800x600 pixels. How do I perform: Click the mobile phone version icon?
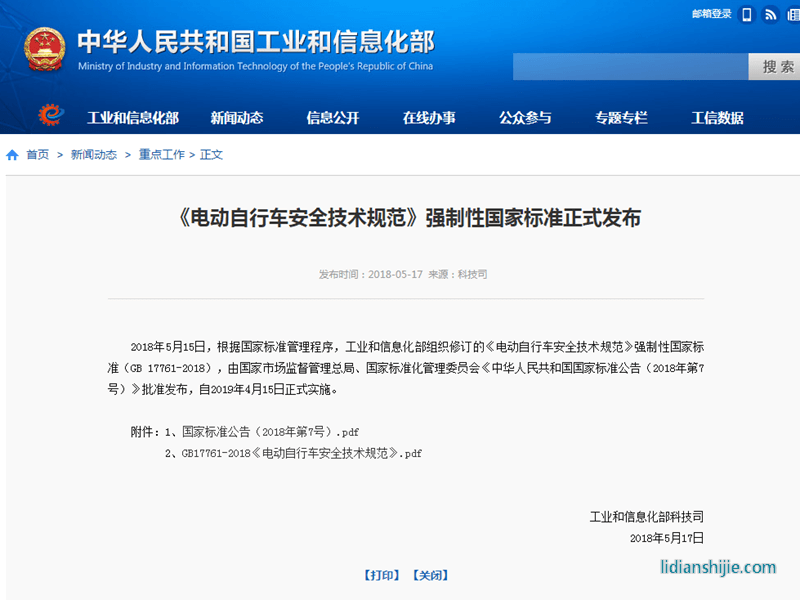click(747, 14)
